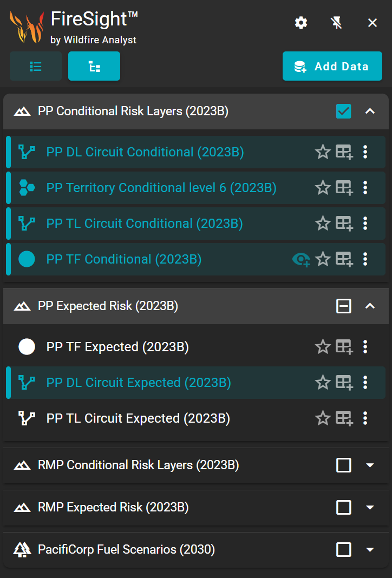Switch to the tree view tab
This screenshot has width=392, height=578.
(94, 67)
